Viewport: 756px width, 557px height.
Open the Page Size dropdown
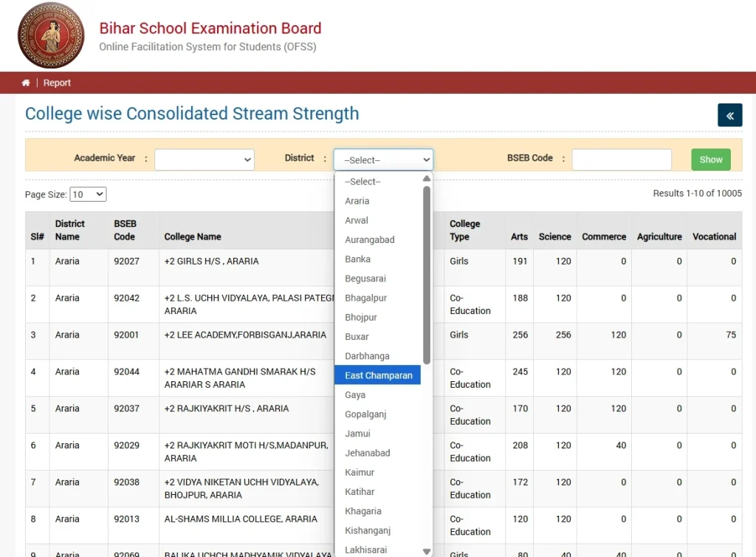[x=87, y=194]
